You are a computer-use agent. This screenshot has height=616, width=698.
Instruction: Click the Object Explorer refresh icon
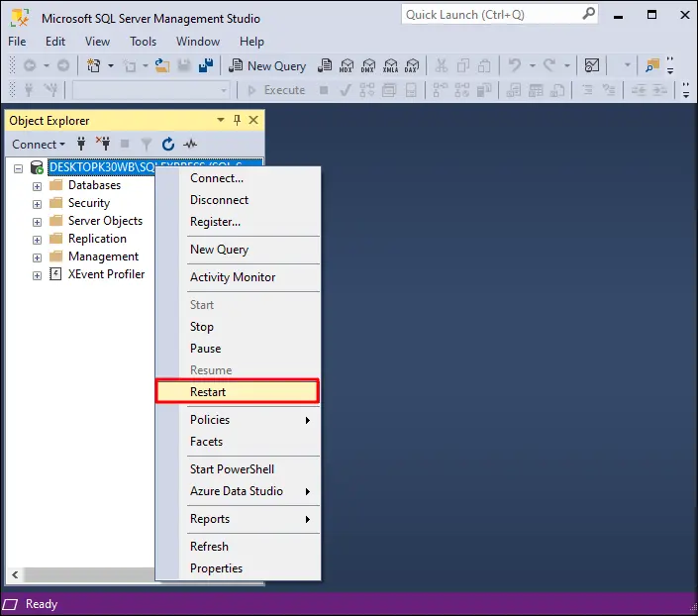(168, 144)
